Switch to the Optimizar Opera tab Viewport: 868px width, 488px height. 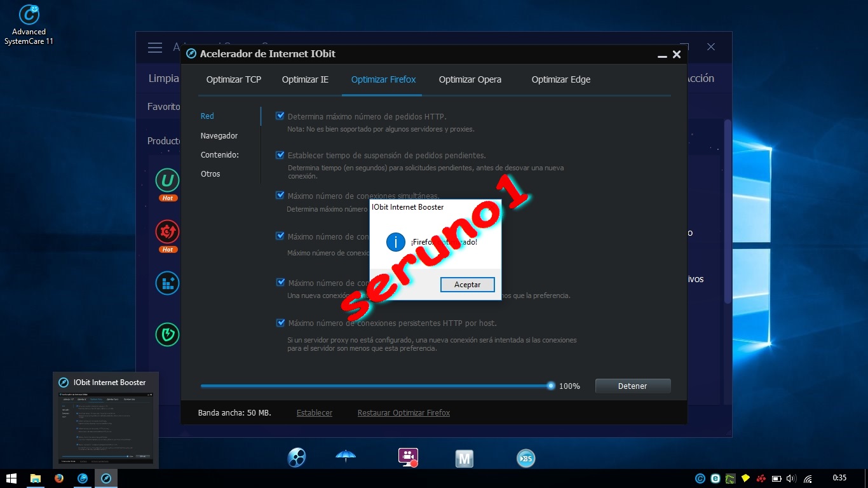click(470, 79)
